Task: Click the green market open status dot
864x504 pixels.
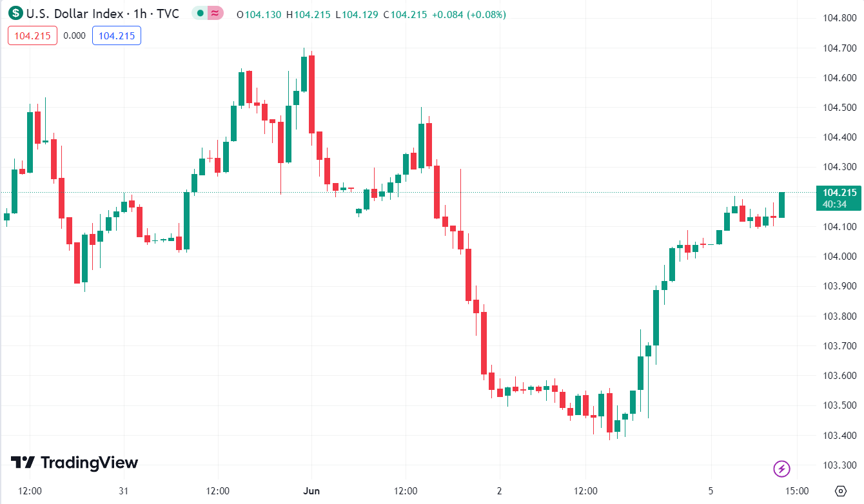Action: tap(201, 14)
